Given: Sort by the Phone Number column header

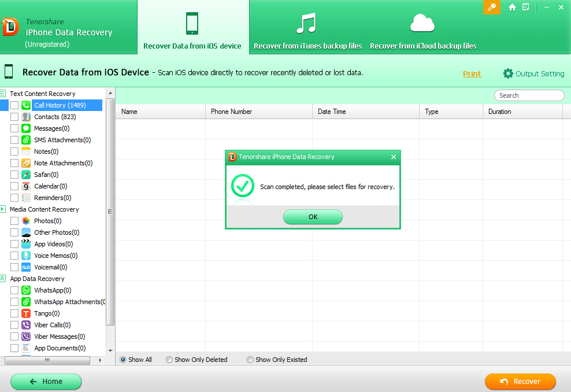Looking at the screenshot, I should tap(259, 112).
